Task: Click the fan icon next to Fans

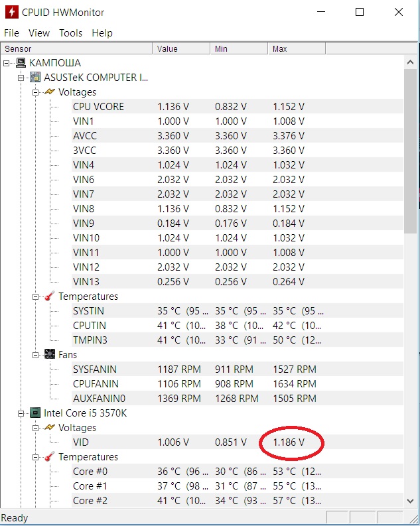Action: tap(50, 354)
